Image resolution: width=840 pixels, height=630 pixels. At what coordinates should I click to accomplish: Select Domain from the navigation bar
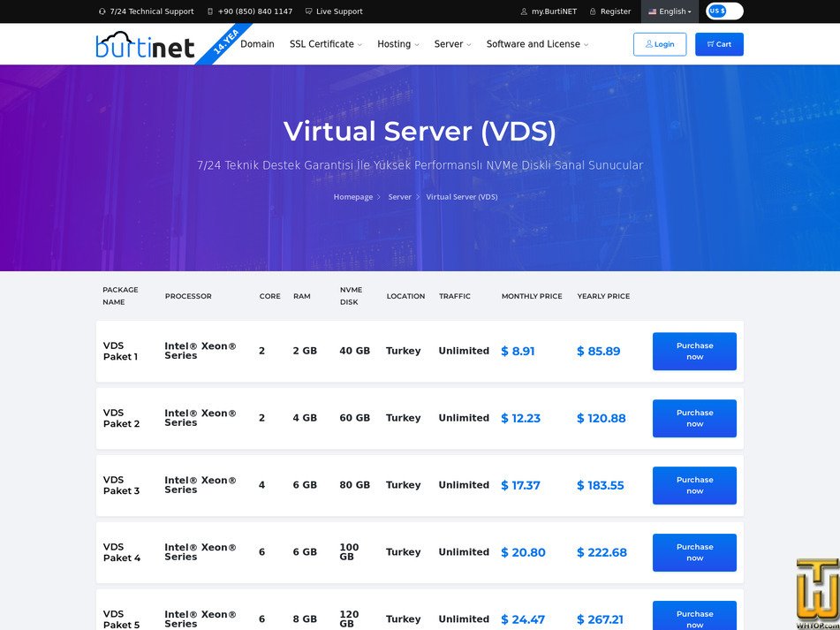(257, 43)
